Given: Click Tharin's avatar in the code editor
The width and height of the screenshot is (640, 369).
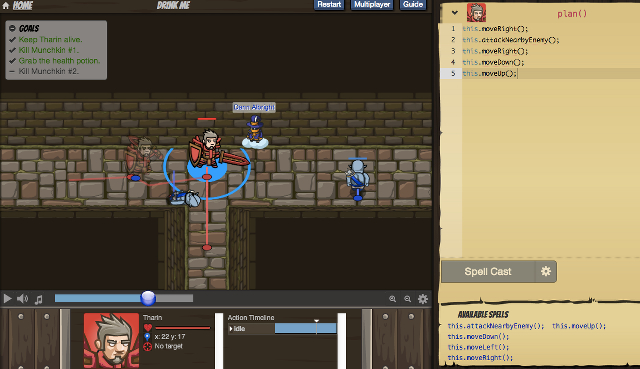Looking at the screenshot, I should 476,12.
